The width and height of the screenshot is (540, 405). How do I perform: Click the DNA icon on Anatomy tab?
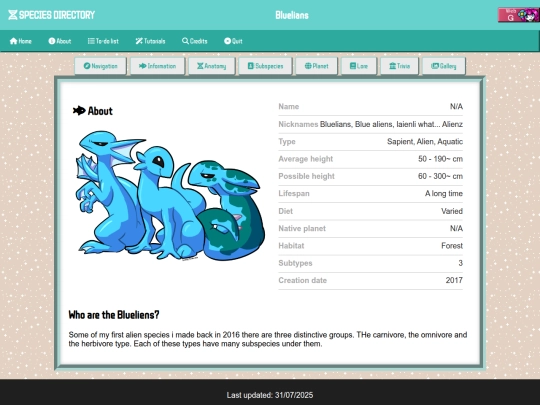point(200,66)
